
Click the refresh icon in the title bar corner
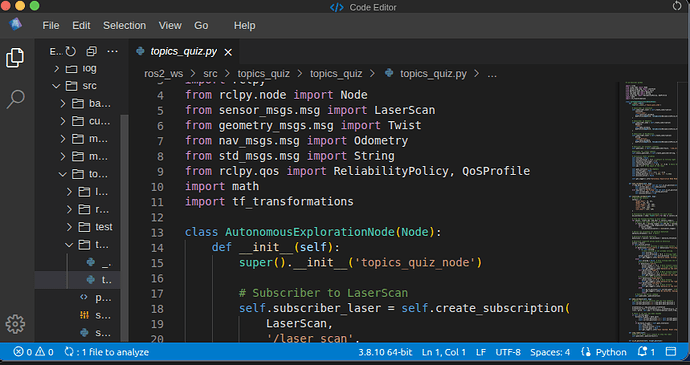677,6
